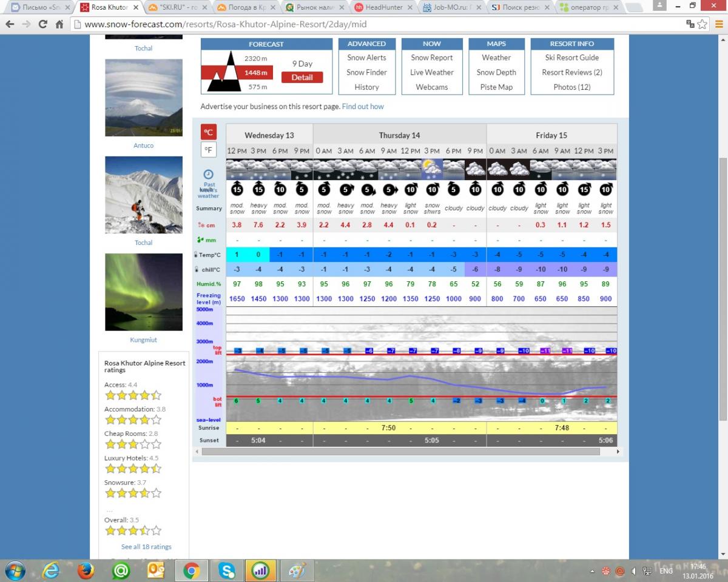The width and height of the screenshot is (728, 582).
Task: Click the Kungmiut caption link
Action: point(144,340)
